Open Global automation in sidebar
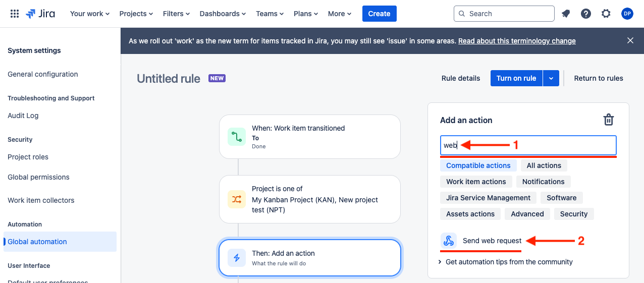Image resolution: width=644 pixels, height=283 pixels. coord(60,242)
